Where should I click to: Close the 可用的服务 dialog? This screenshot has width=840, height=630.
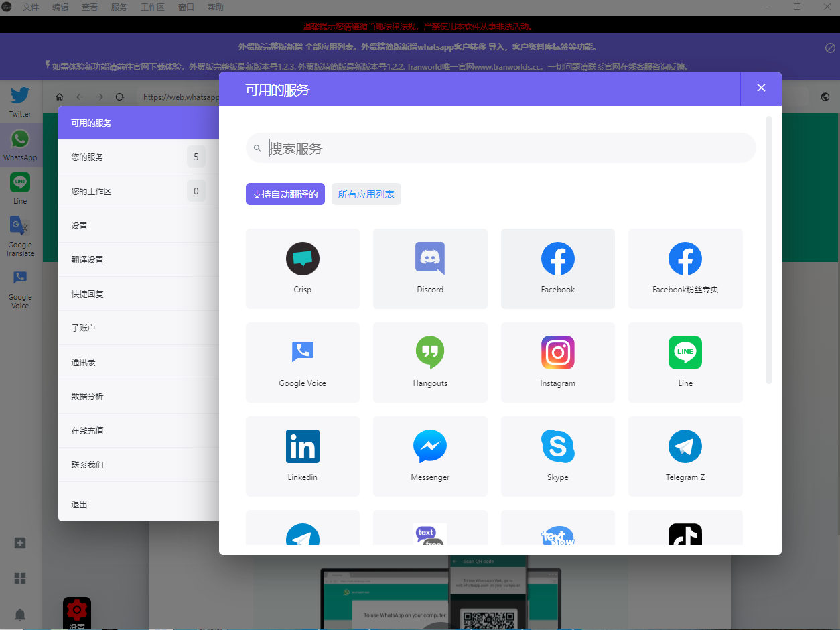pyautogui.click(x=761, y=88)
